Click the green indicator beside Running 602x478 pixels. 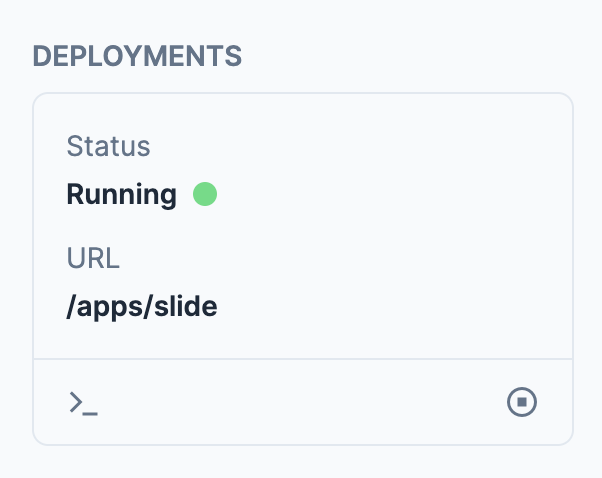click(x=205, y=193)
